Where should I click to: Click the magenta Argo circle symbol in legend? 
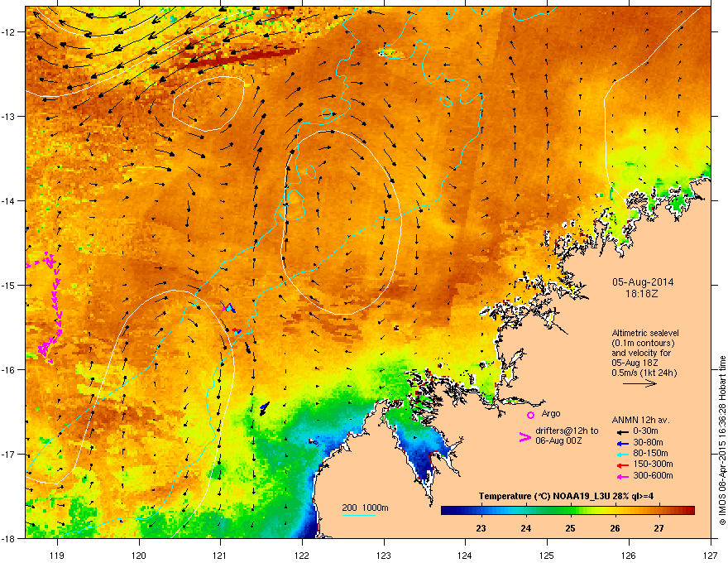[x=530, y=415]
